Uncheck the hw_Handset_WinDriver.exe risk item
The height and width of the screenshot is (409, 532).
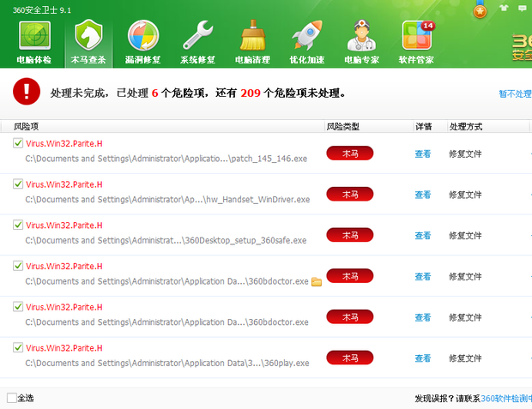tap(18, 183)
